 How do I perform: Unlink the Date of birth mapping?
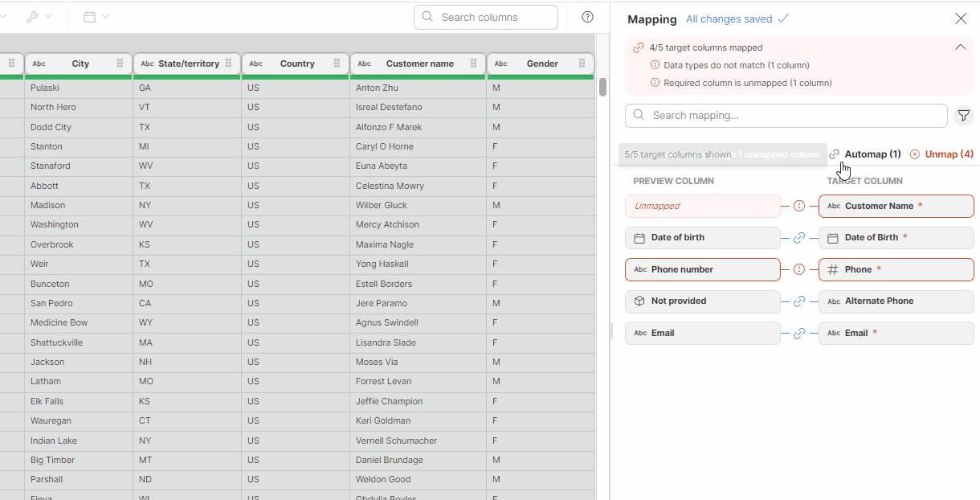coord(798,237)
